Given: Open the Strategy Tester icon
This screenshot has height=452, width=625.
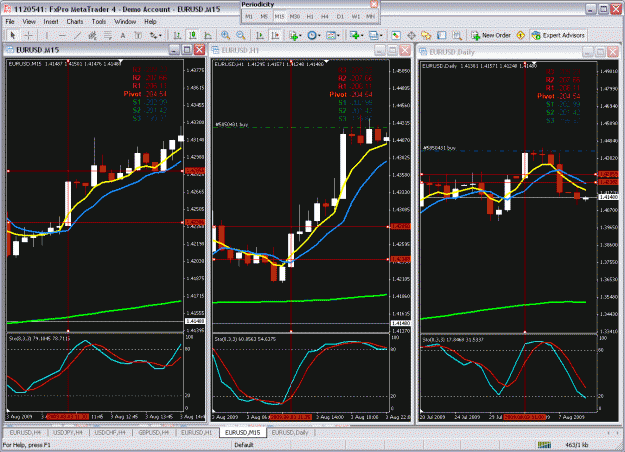Looking at the screenshot, I should tap(457, 35).
